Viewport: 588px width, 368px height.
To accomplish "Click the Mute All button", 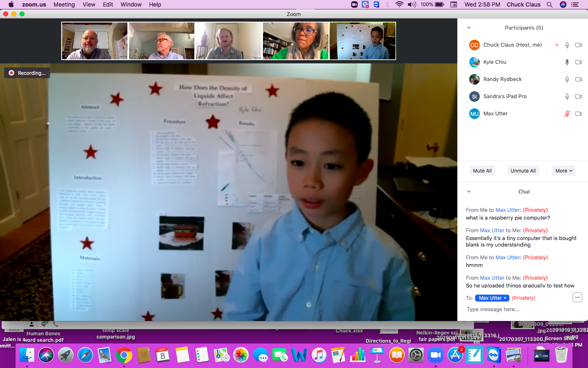I will pyautogui.click(x=482, y=171).
